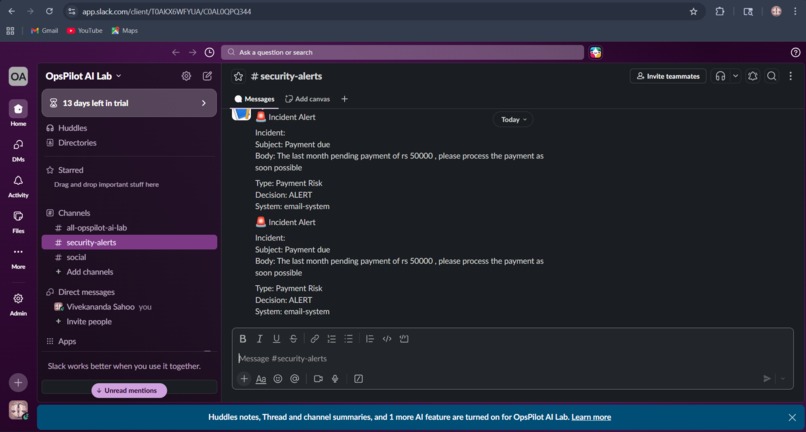Screen dimensions: 806x432
Task: Click the Invite teammates button
Action: [x=668, y=76]
